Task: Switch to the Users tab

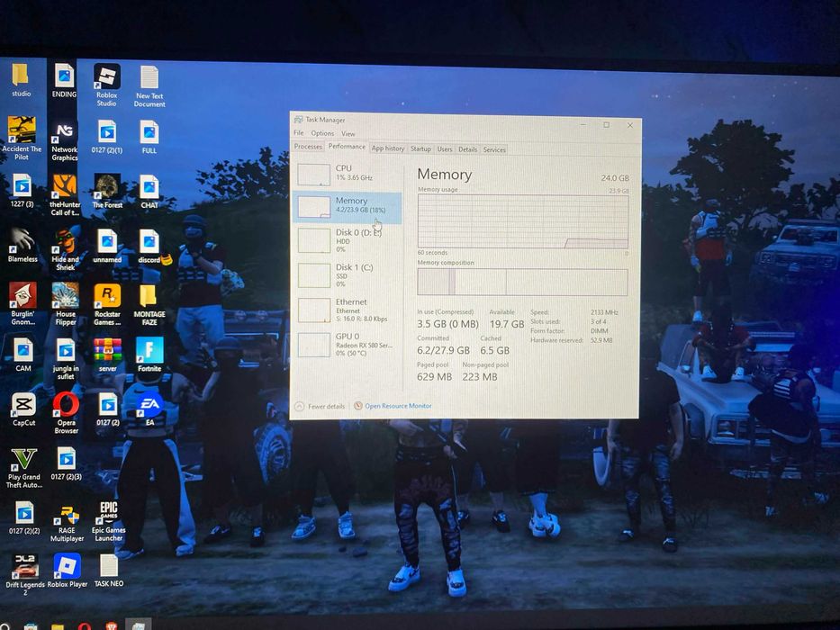Action: click(x=445, y=149)
